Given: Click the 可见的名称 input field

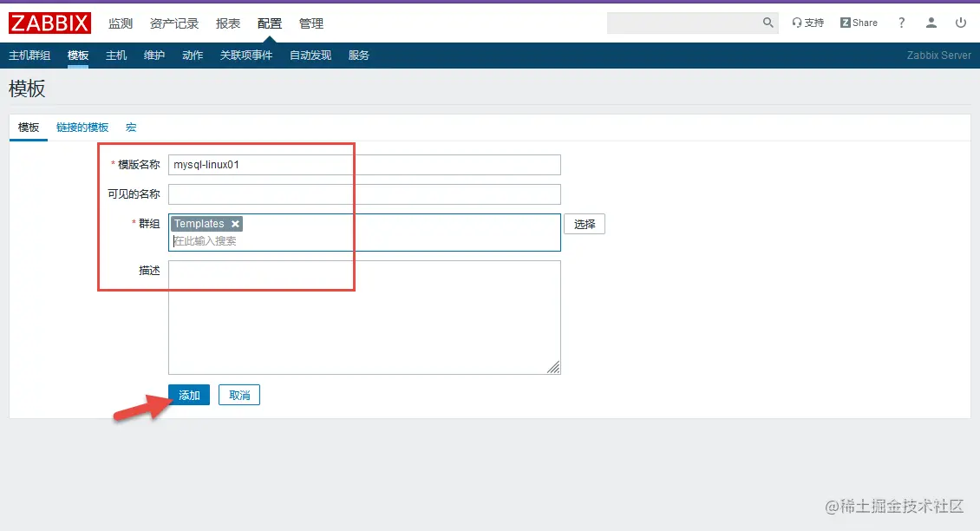Looking at the screenshot, I should tap(364, 194).
